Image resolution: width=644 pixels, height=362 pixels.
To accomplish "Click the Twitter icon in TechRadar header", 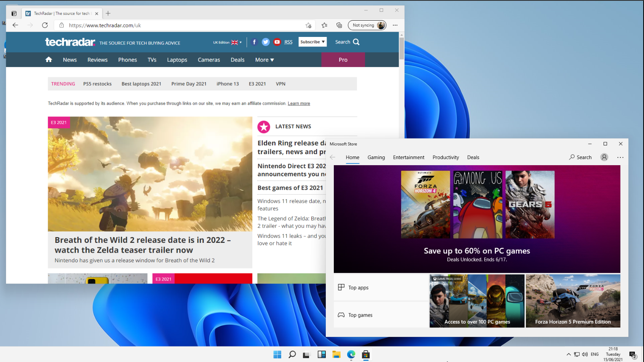I will click(266, 42).
